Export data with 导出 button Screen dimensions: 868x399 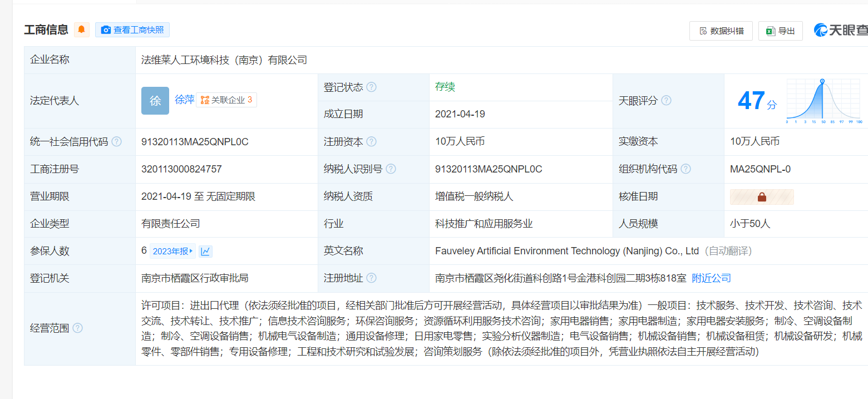(x=781, y=31)
